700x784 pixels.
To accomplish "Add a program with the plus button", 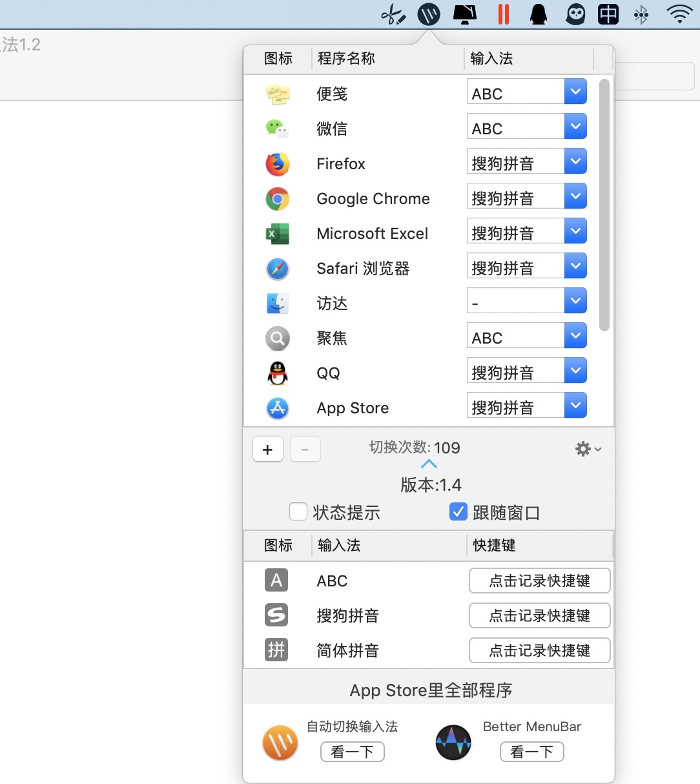I will (x=268, y=449).
